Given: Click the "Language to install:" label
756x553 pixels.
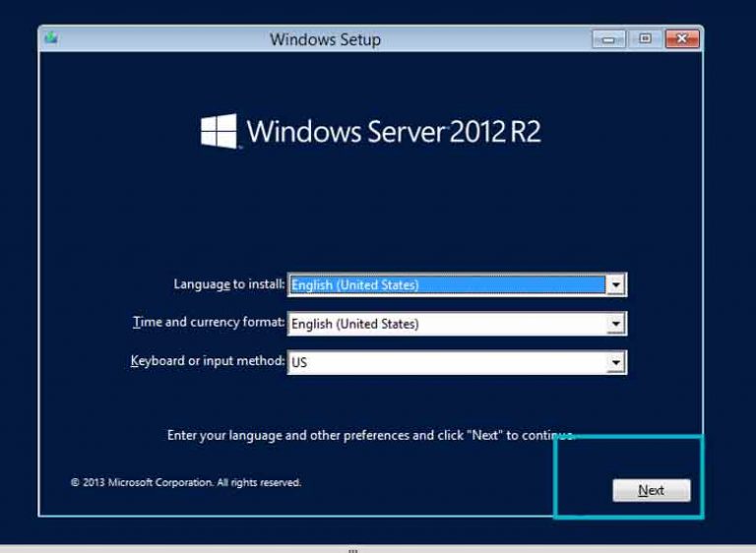Looking at the screenshot, I should click(x=229, y=284).
